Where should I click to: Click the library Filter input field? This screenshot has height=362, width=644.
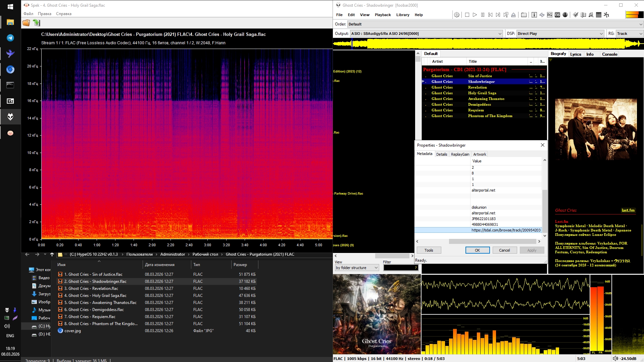399,268
